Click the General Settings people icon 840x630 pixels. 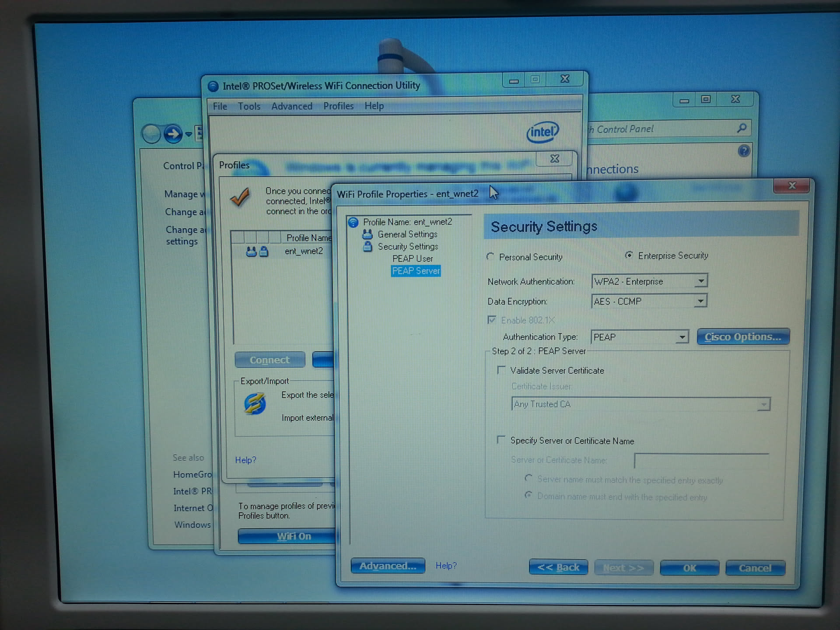(367, 234)
